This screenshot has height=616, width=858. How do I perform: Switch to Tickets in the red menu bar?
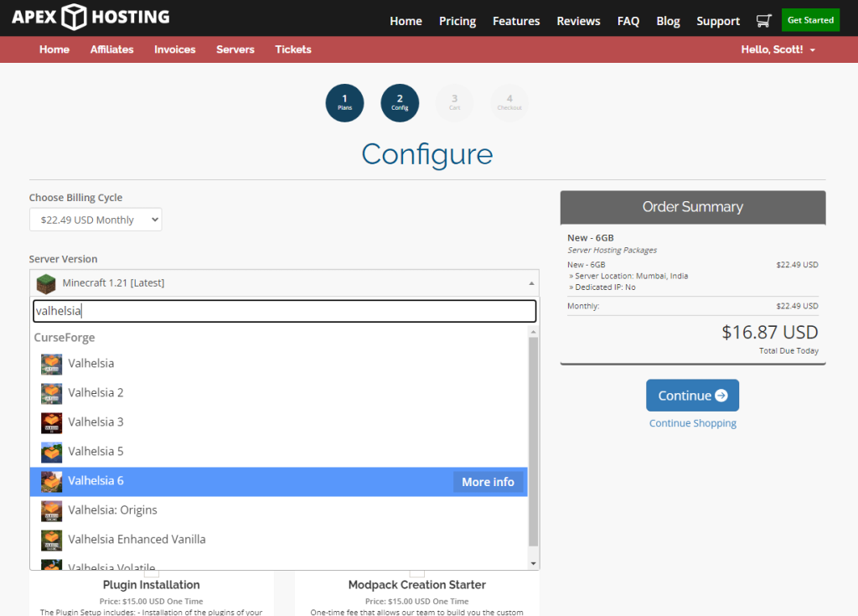point(292,49)
